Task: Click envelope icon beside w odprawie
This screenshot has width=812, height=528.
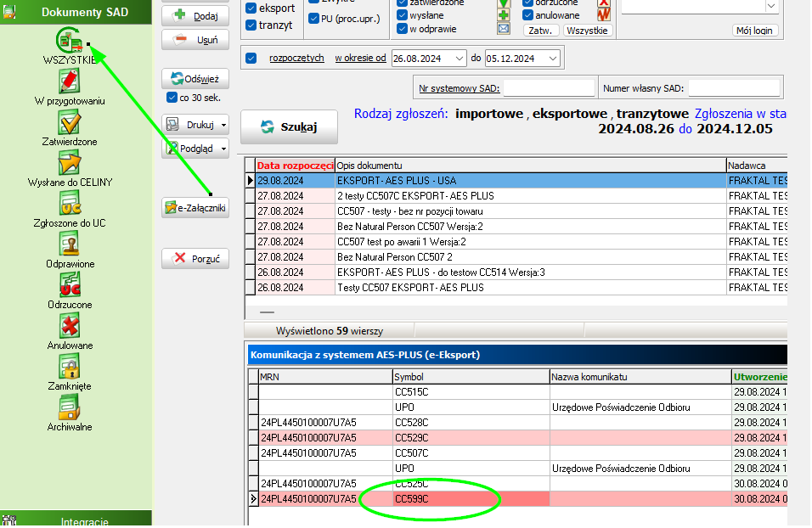Action: [504, 29]
